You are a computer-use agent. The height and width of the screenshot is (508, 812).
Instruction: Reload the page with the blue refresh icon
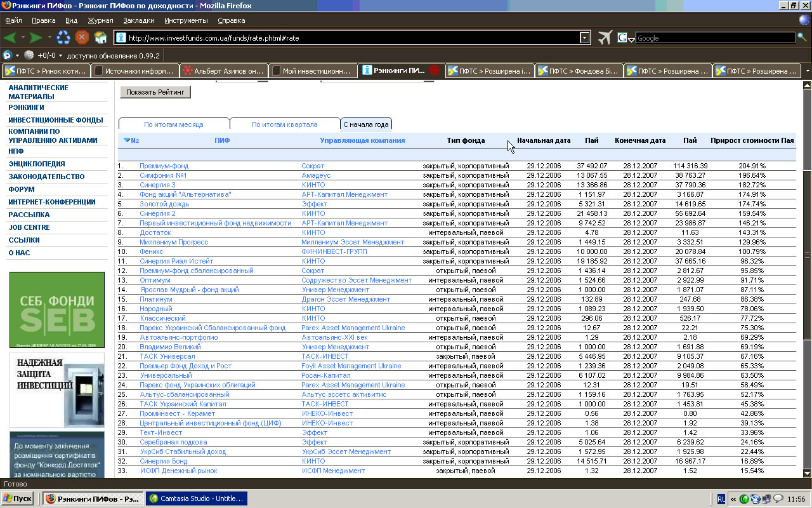(63, 37)
